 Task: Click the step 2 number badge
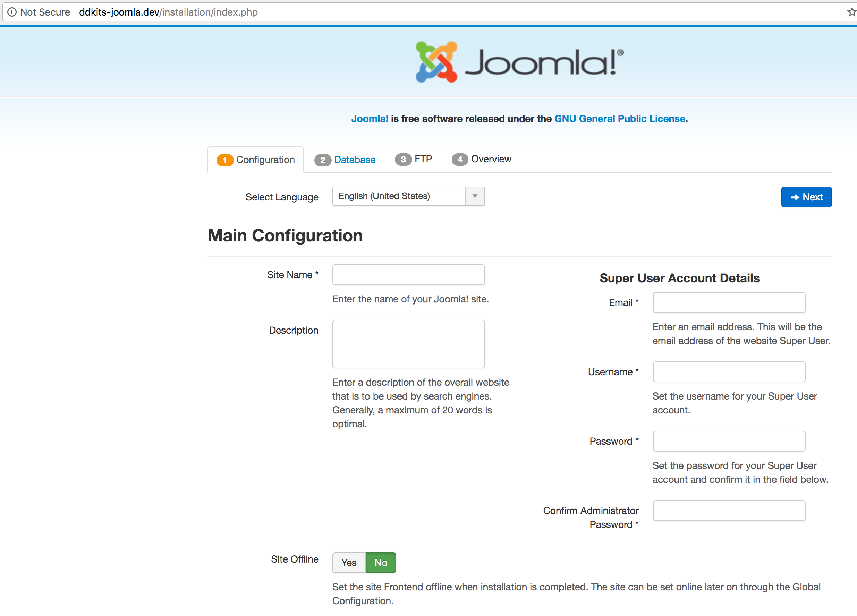[323, 160]
